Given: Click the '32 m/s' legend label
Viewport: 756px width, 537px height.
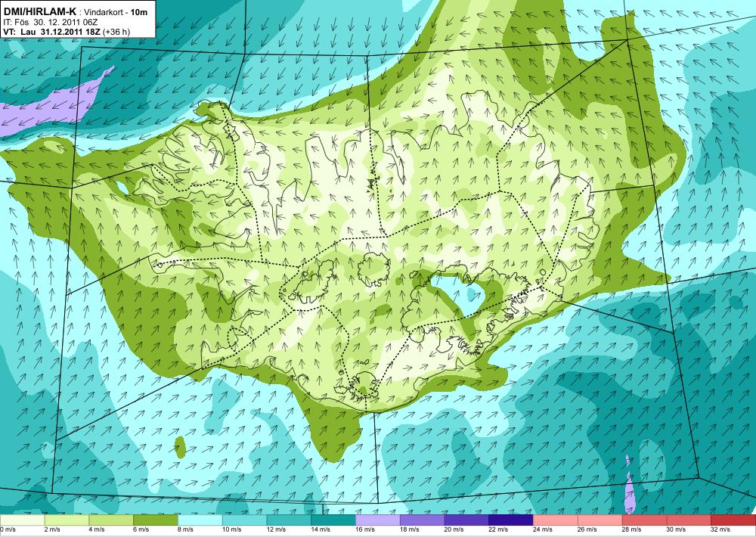Looking at the screenshot, I should 719,529.
